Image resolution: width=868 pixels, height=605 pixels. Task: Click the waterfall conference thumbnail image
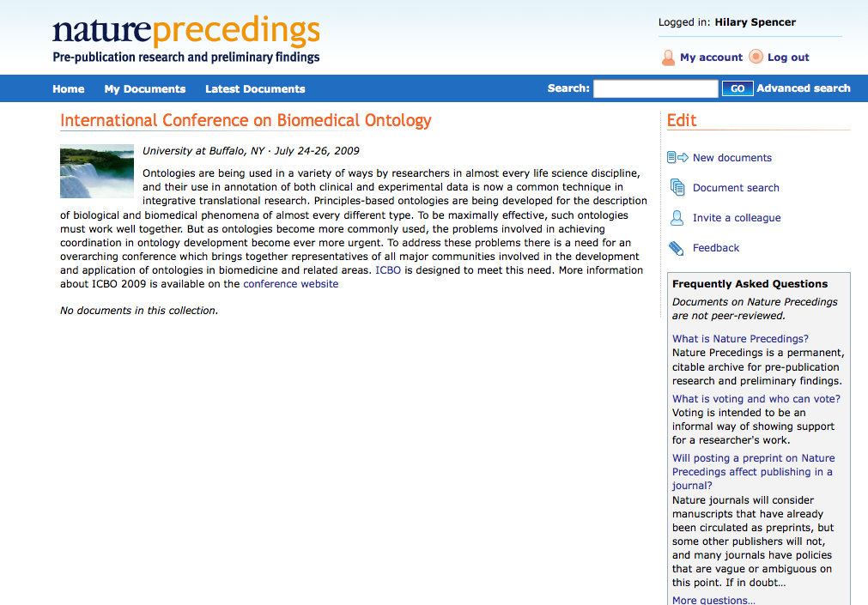tap(97, 171)
